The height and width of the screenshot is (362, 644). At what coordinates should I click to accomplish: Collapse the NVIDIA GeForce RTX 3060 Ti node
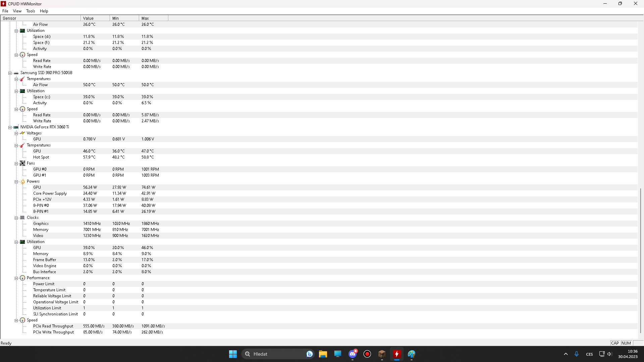click(10, 127)
